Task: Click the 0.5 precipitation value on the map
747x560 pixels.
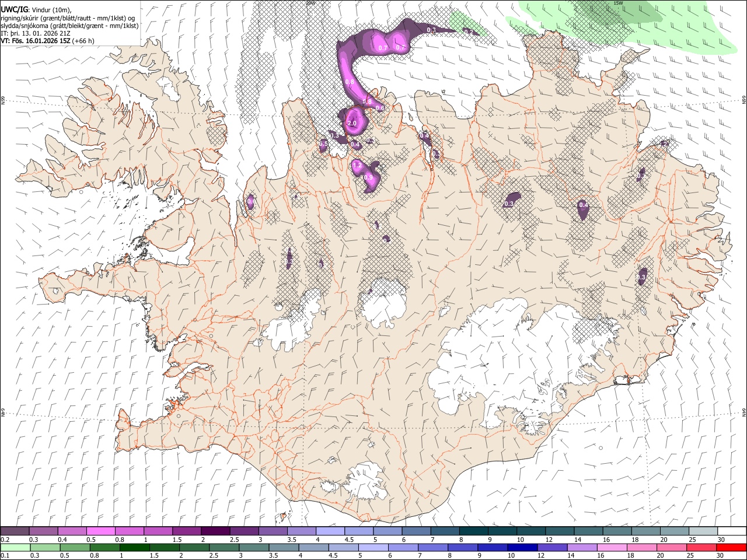Action: (x=323, y=143)
